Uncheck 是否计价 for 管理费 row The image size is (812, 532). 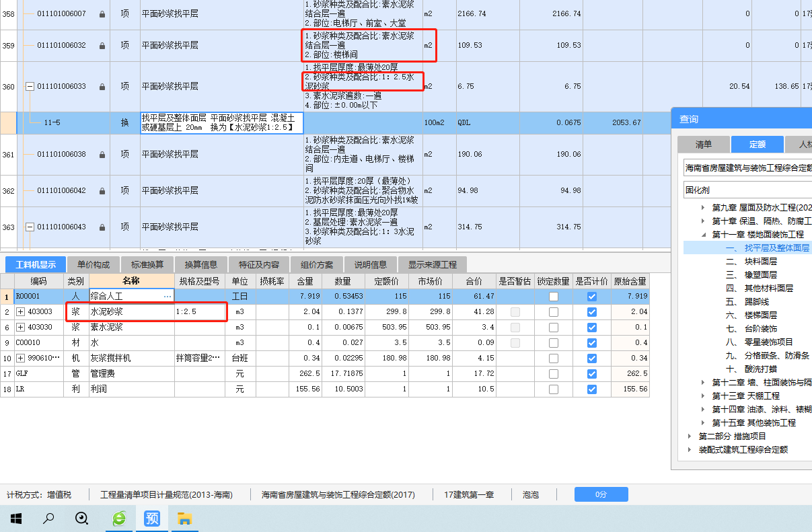coord(592,373)
